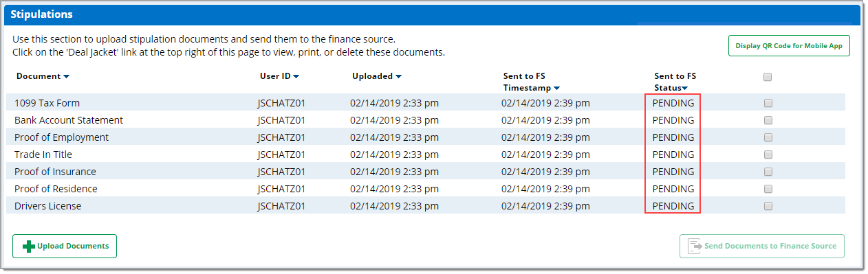868x274 pixels.
Task: Click the Upload Documents button
Action: coord(65,246)
